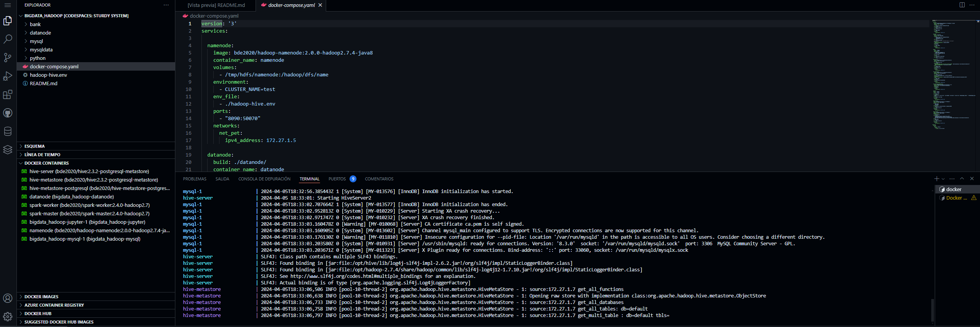Open the main hamburger menu
The image size is (980, 327).
8,5
